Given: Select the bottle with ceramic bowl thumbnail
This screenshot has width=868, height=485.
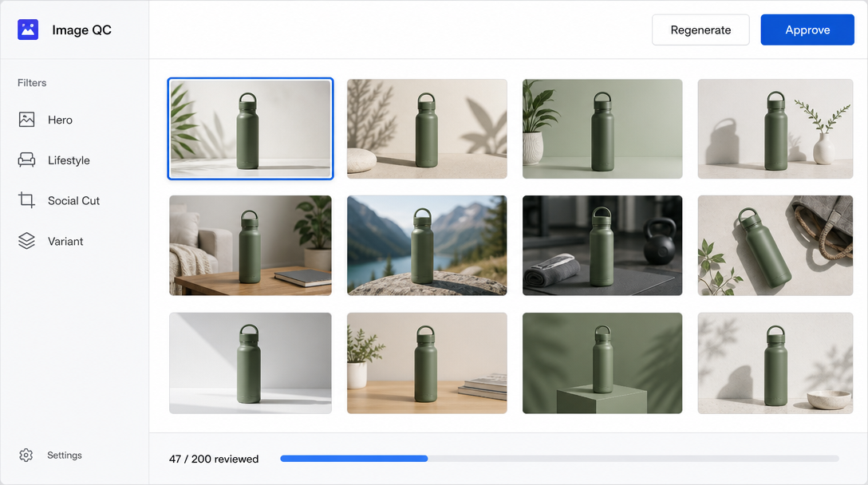Looking at the screenshot, I should point(775,363).
